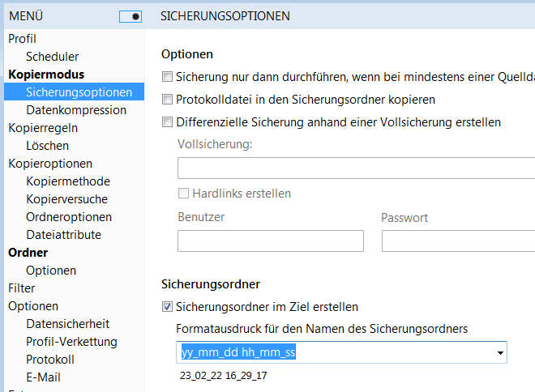Toggle the MENÜ switch in header
This screenshot has width=535, height=392.
click(x=131, y=16)
